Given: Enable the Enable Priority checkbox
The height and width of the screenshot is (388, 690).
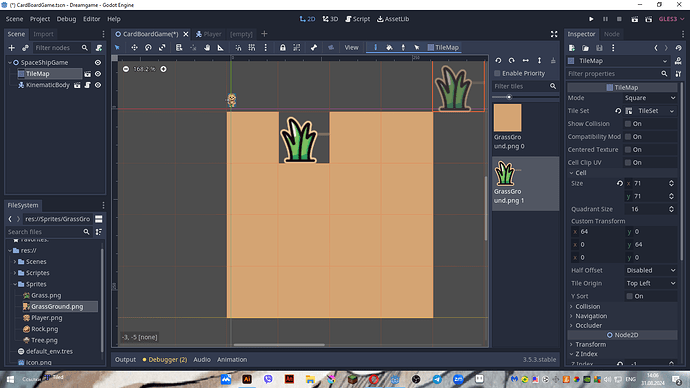Looking at the screenshot, I should tap(497, 73).
